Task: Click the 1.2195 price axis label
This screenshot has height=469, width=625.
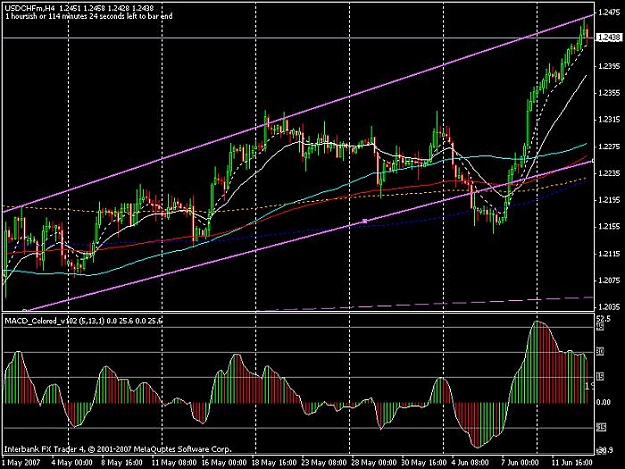Action: (x=609, y=200)
